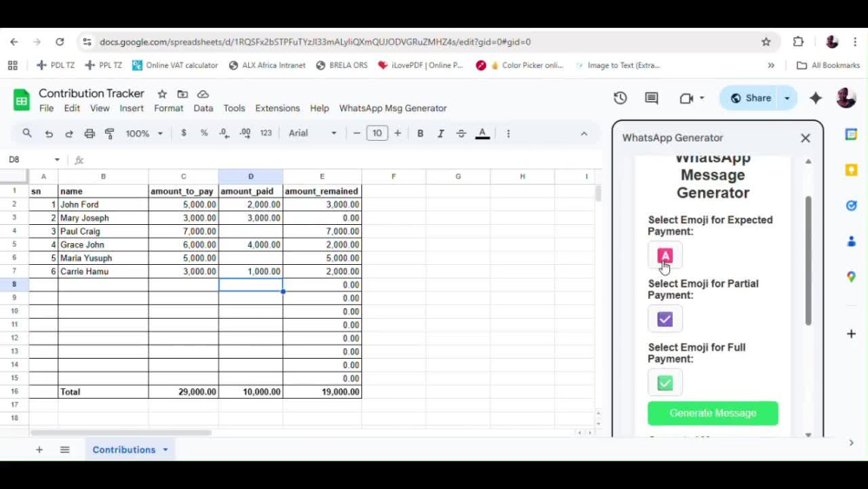Get add-ons plus icon in side panel
This screenshot has height=489, width=868.
852,334
